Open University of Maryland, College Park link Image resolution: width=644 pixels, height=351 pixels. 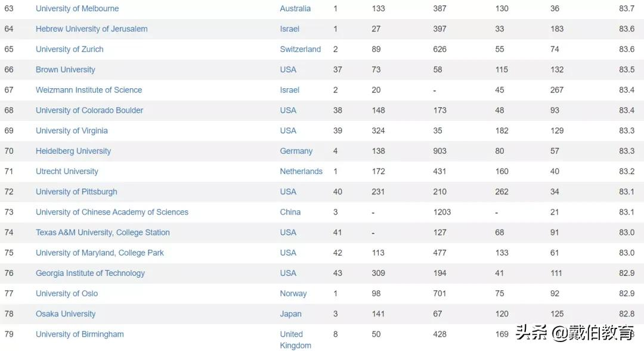click(x=100, y=253)
